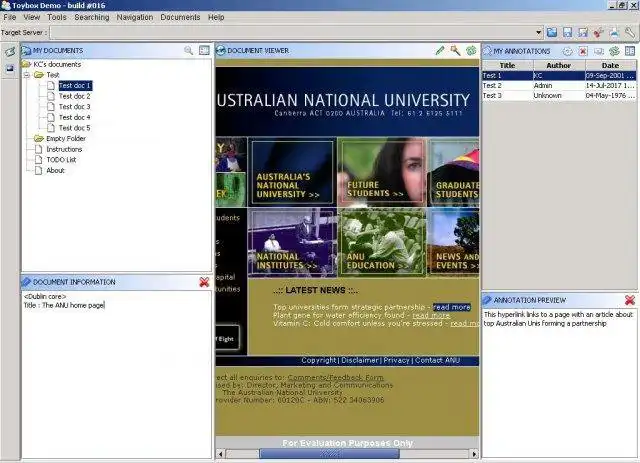640x463 pixels.
Task: Click the Target Server input field
Action: tap(291, 32)
